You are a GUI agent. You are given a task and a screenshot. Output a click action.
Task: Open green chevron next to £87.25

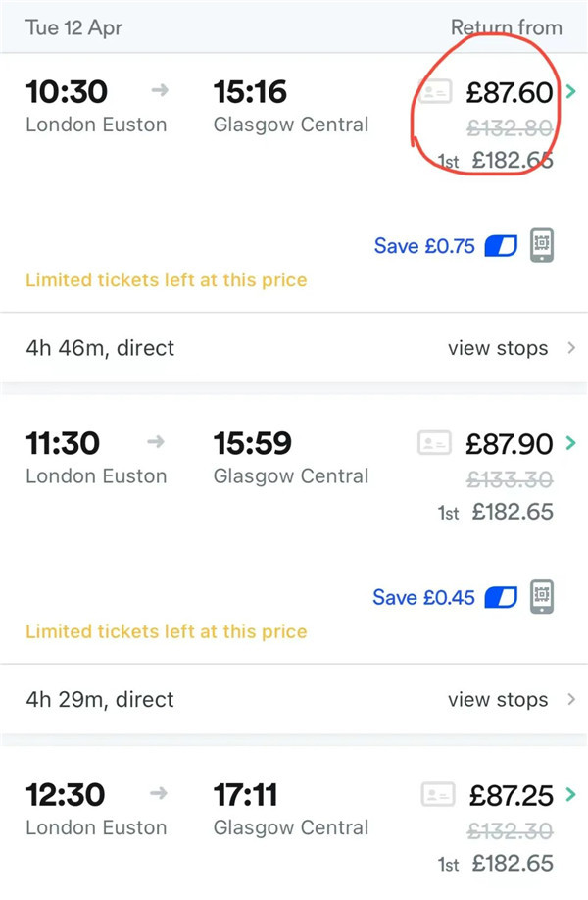(x=570, y=794)
